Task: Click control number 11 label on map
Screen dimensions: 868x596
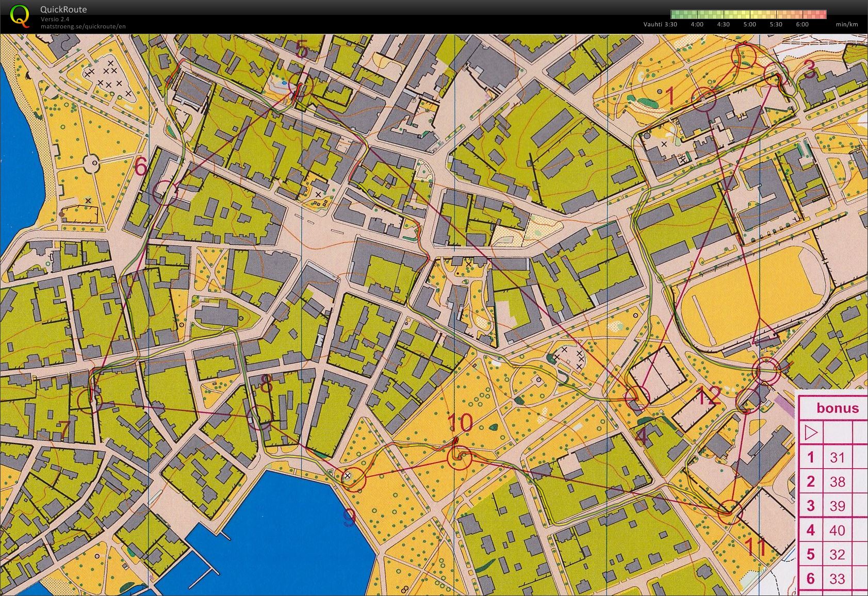Action: (x=756, y=548)
